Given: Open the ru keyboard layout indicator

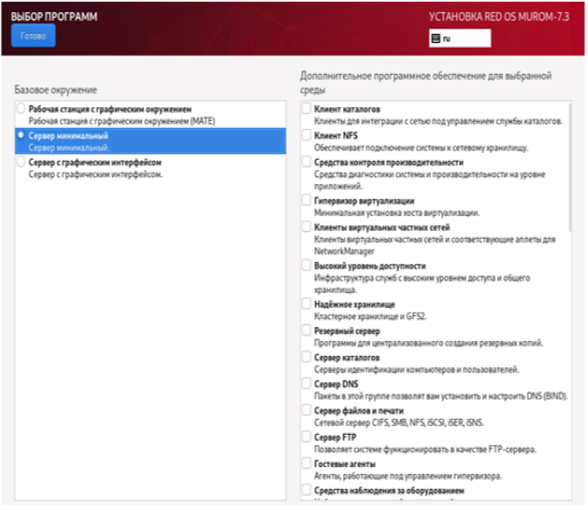Looking at the screenshot, I should pos(460,38).
